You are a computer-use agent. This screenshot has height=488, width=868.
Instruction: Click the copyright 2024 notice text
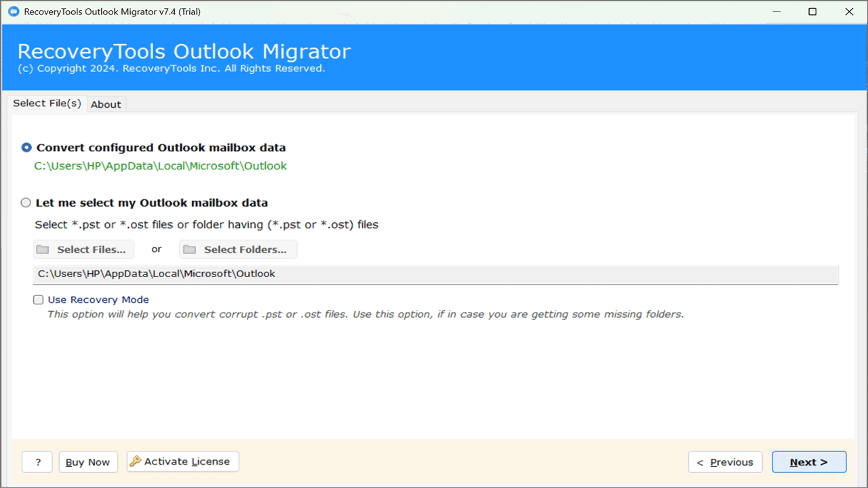(171, 68)
